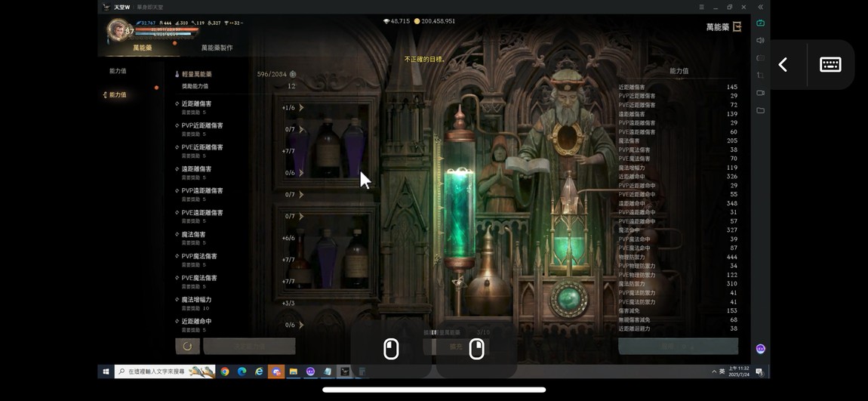The height and width of the screenshot is (401, 868).
Task: Select the 魔法傷害 stat row
Action: pyautogui.click(x=239, y=238)
